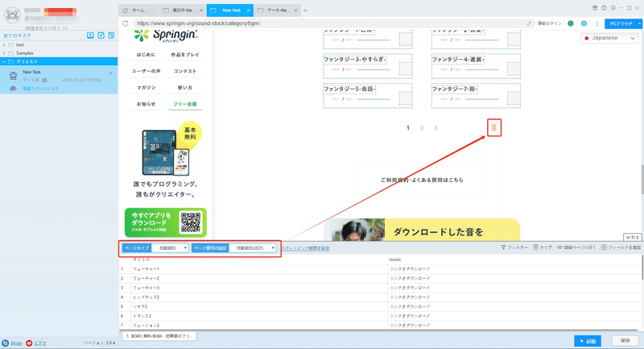Screen dimensions: 644x349
Task: Switch to the 実行中 tab
Action: (x=183, y=10)
